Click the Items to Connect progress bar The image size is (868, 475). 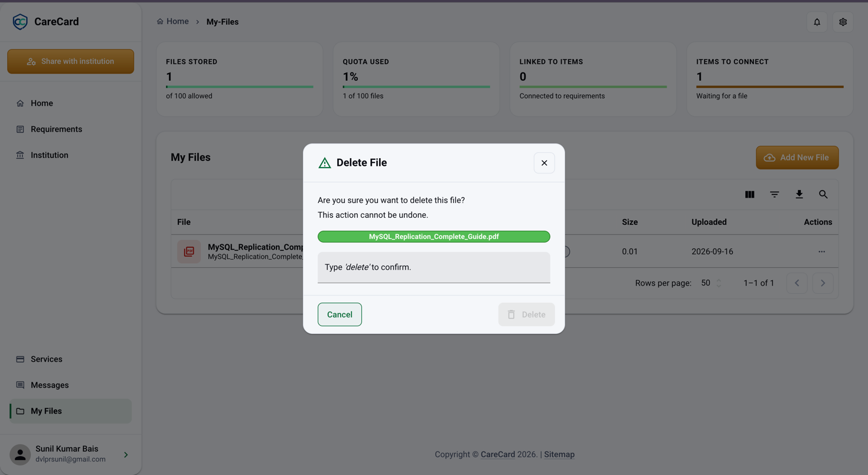pyautogui.click(x=770, y=87)
